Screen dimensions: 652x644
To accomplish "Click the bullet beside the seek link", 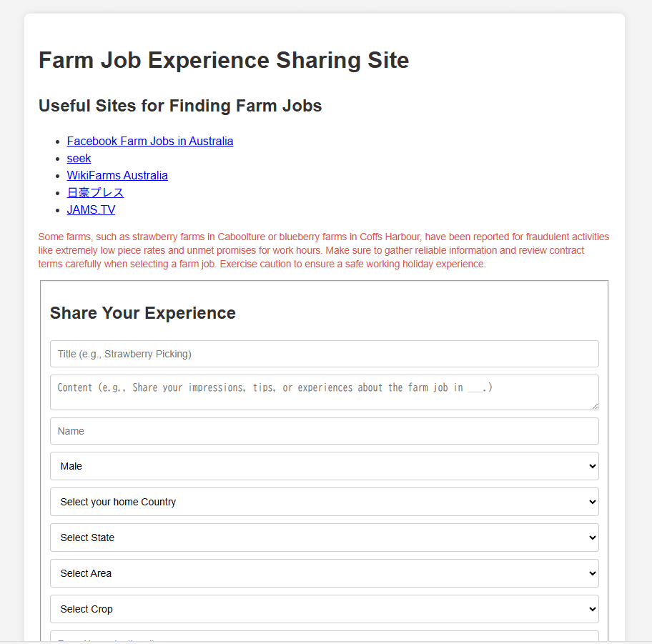I will coord(57,159).
